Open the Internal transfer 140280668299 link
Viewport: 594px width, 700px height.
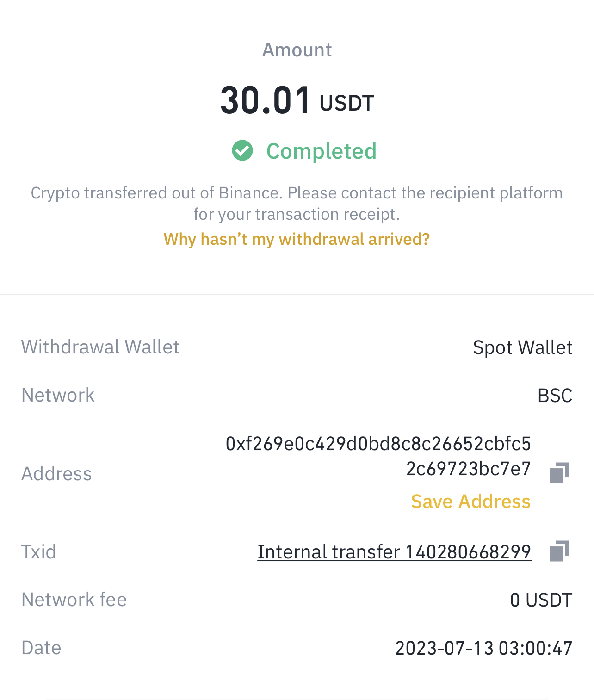coord(394,552)
